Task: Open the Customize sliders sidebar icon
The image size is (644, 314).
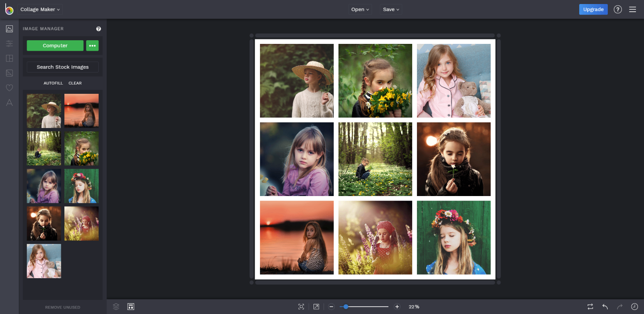Action: [x=9, y=43]
